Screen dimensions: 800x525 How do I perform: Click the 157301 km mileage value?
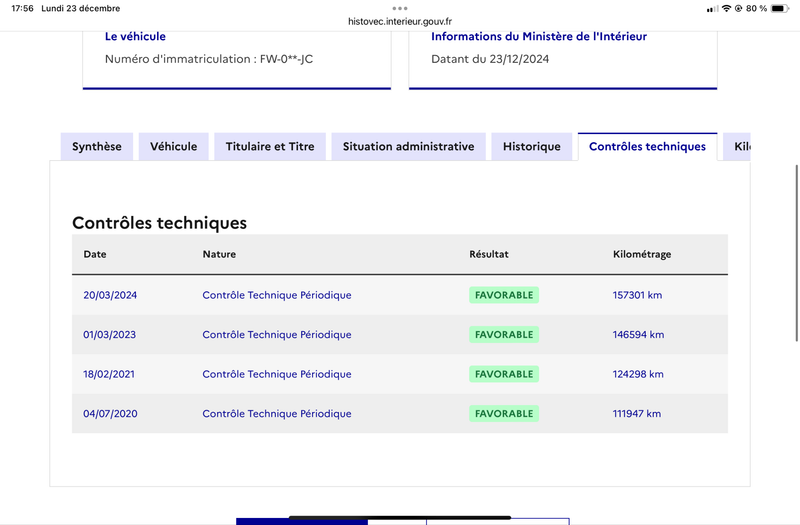click(637, 295)
